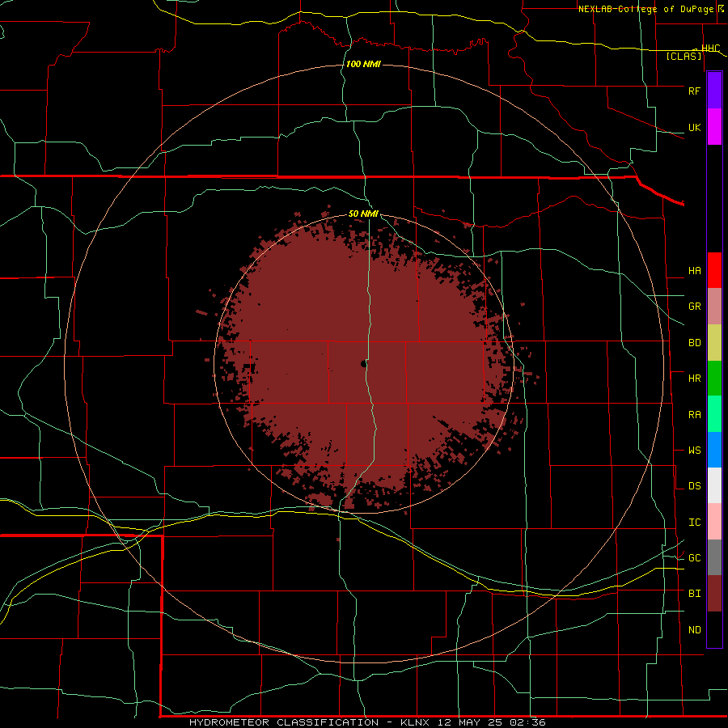The height and width of the screenshot is (728, 728).
Task: Click the [CLAS] units label
Action: 684,56
